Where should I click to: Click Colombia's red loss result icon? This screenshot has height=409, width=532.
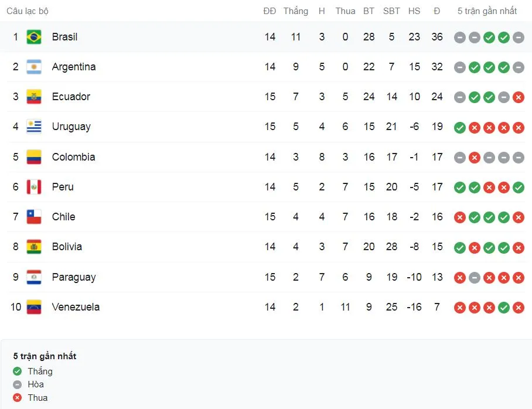click(475, 157)
